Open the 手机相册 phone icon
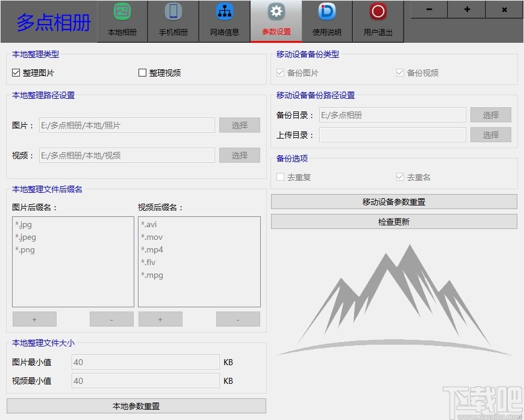Viewport: 524px width, 420px height. coord(173,18)
